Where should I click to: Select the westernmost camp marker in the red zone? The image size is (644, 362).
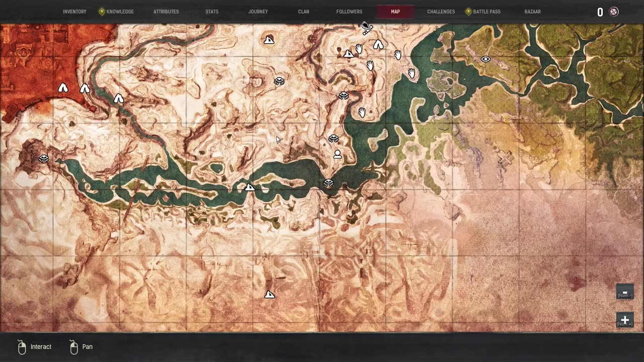pos(63,88)
